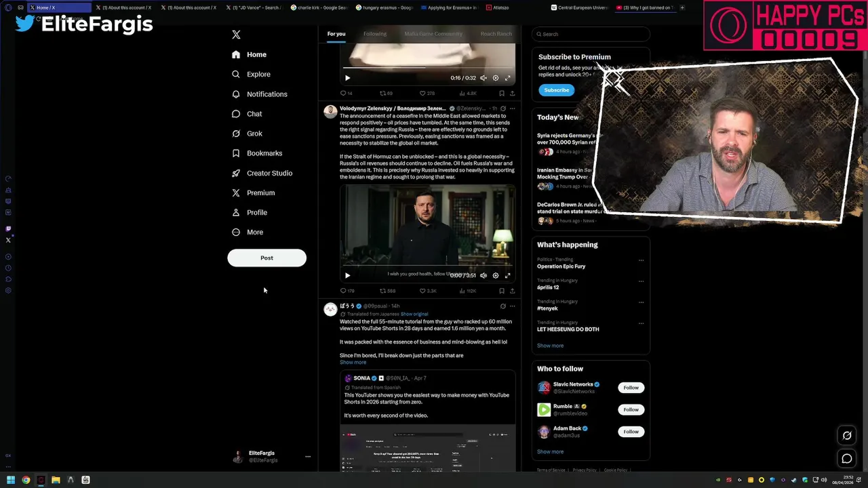This screenshot has height=488, width=868.
Task: Click Show original on translated post
Action: click(414, 314)
